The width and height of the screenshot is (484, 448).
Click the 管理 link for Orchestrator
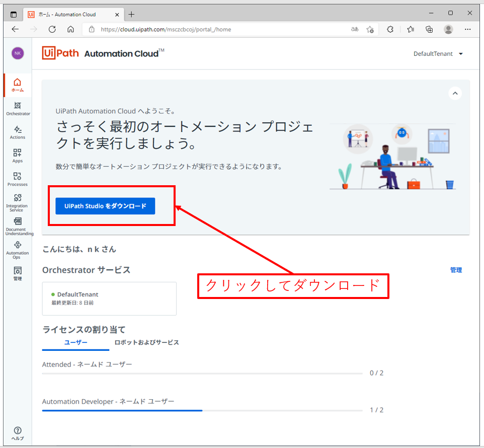[456, 270]
